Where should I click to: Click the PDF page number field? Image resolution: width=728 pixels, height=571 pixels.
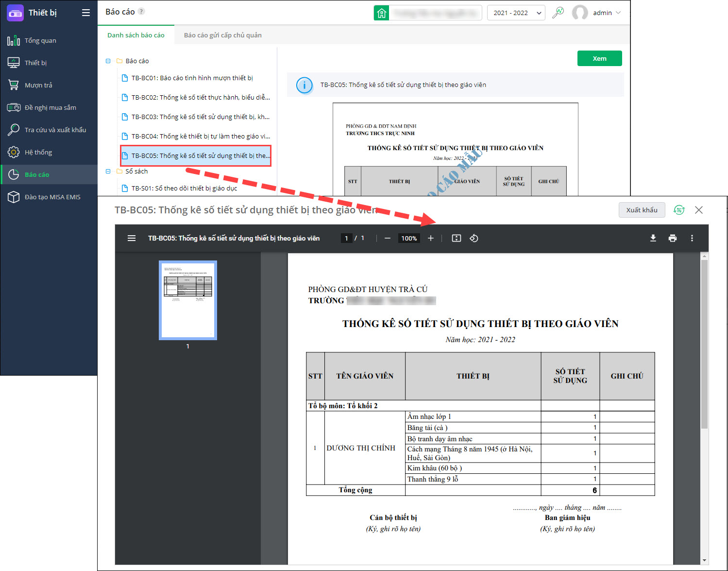point(346,238)
